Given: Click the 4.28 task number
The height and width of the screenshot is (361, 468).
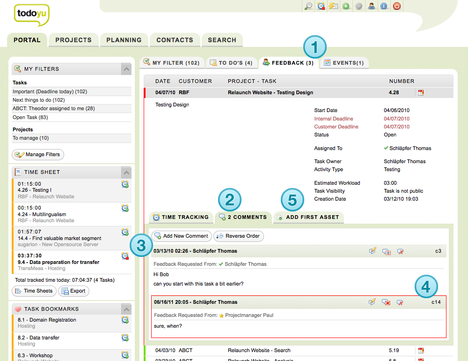Looking at the screenshot, I should click(394, 92).
